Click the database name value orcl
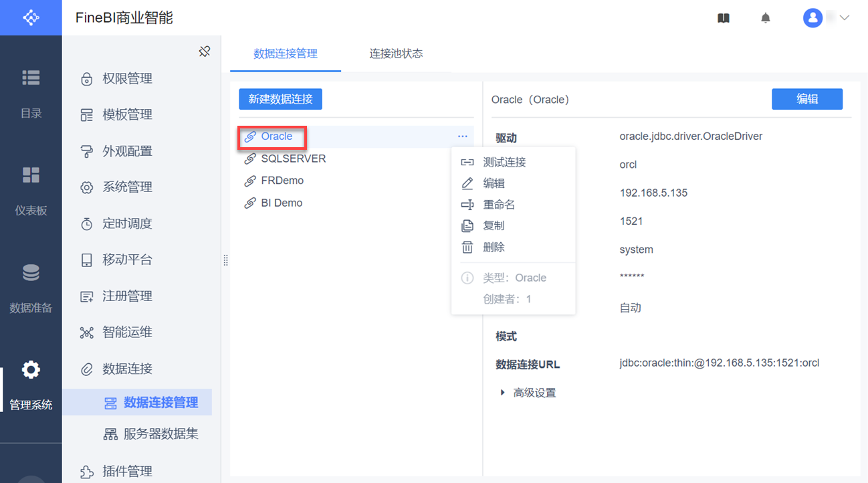868x483 pixels. 628,165
